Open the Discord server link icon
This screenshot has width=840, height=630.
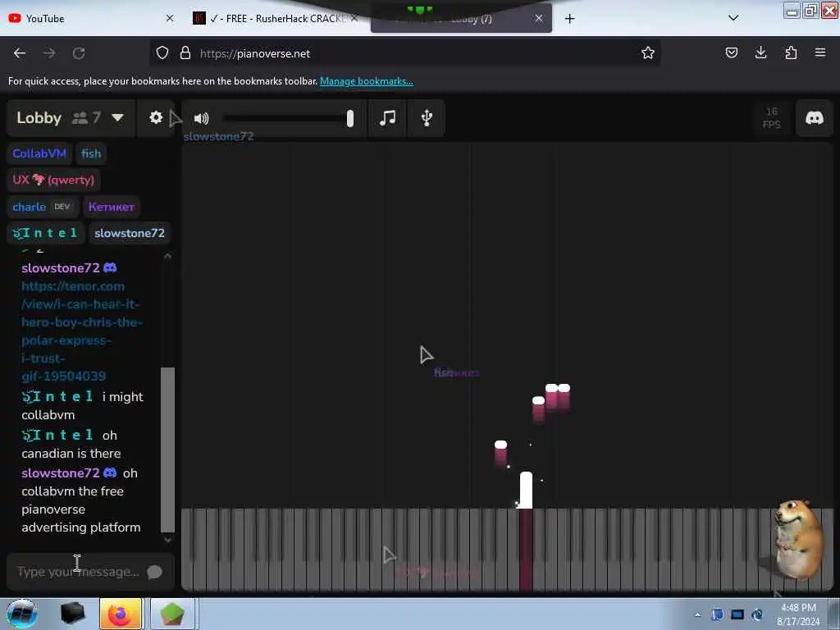coord(815,118)
